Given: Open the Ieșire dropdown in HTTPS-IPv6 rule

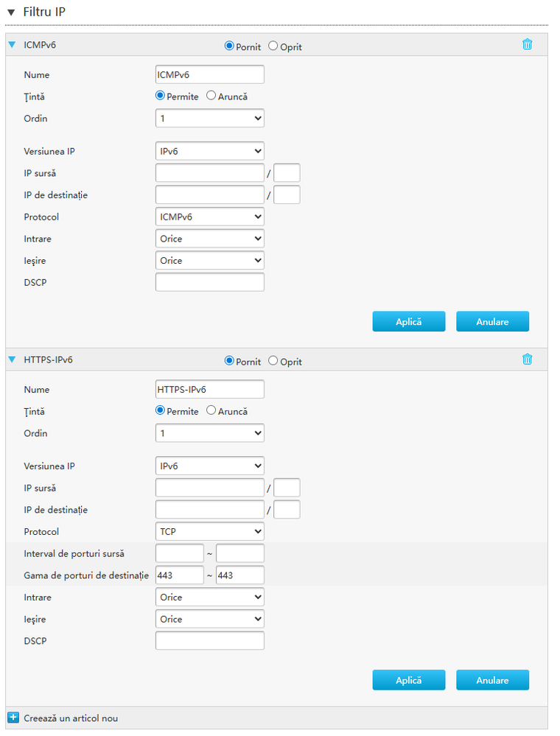Looking at the screenshot, I should [209, 619].
